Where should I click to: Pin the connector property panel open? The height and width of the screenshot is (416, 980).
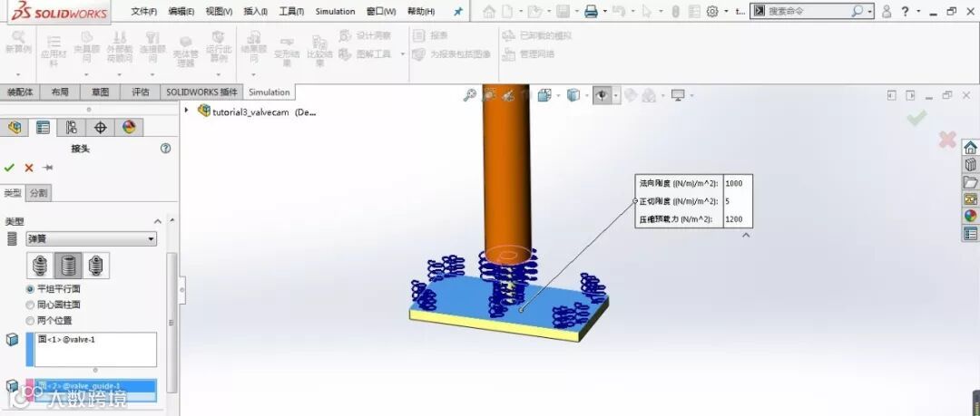click(47, 168)
